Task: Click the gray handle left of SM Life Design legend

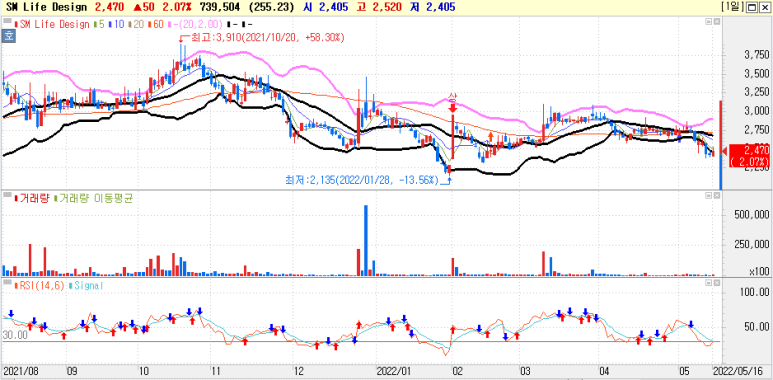Action: click(x=8, y=22)
